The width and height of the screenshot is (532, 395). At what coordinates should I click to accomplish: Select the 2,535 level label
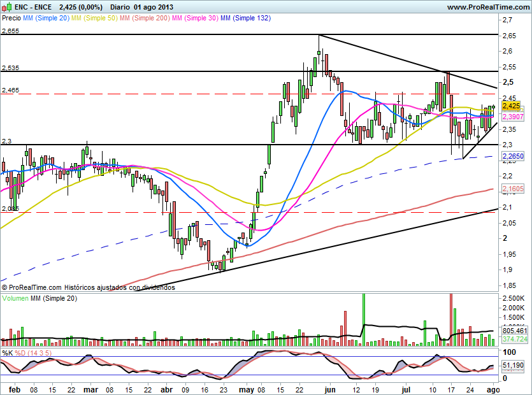click(x=10, y=68)
